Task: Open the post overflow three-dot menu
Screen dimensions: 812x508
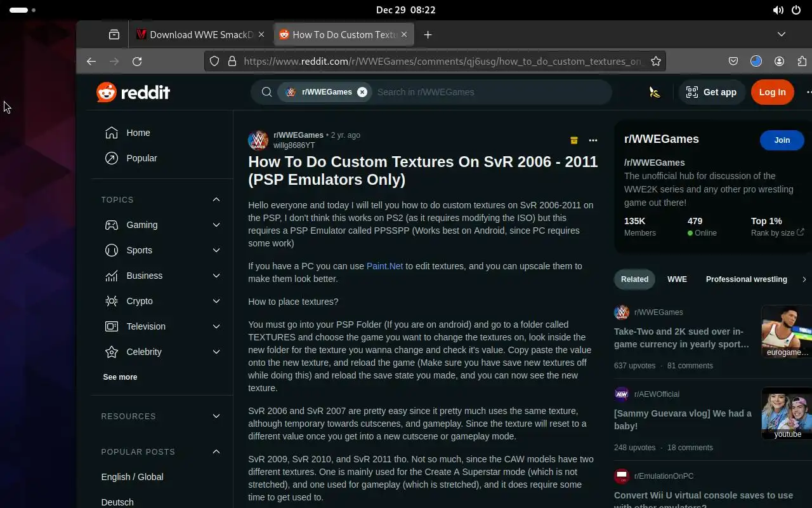Action: (x=593, y=140)
